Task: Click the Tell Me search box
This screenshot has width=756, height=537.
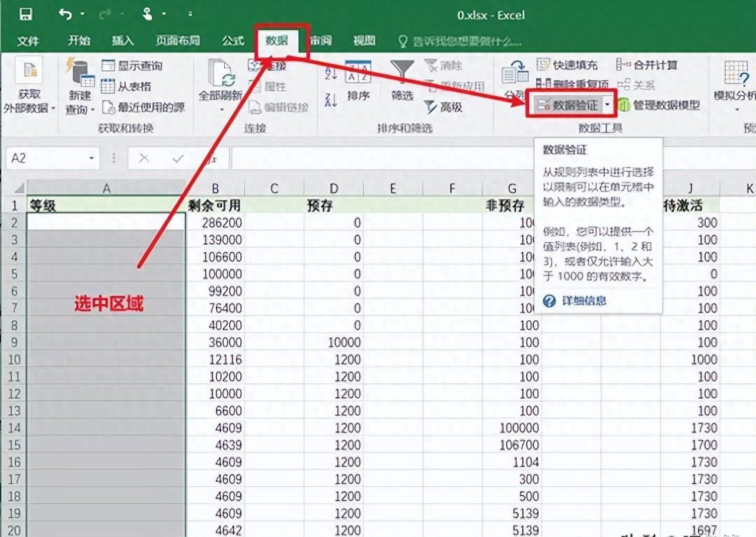Action: click(461, 41)
